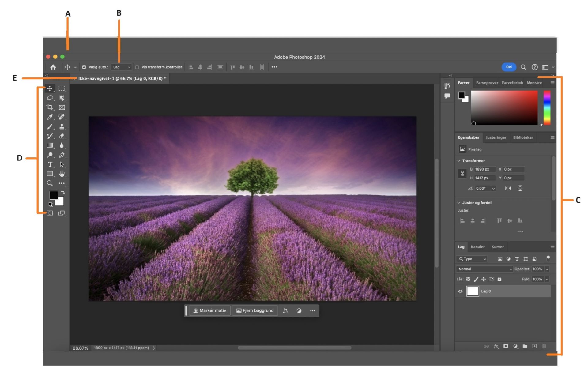The height and width of the screenshot is (391, 588).
Task: Hide Lag 0 with its eye toggle
Action: click(x=460, y=291)
